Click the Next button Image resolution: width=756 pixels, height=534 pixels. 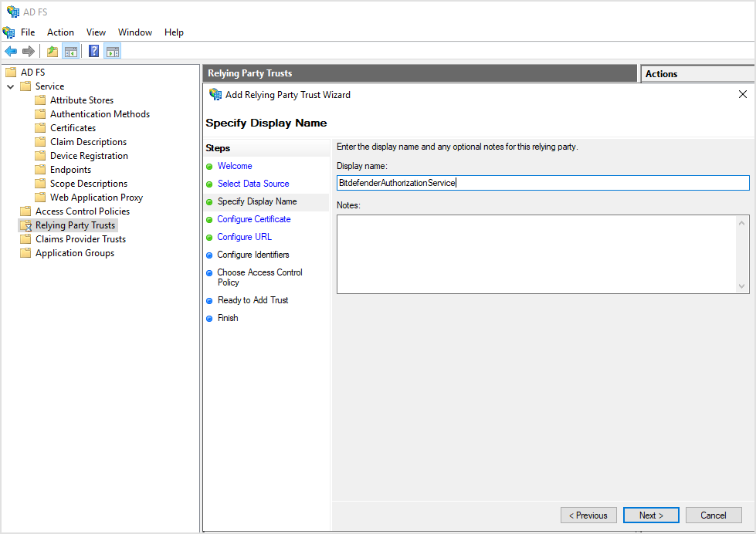[x=651, y=515]
